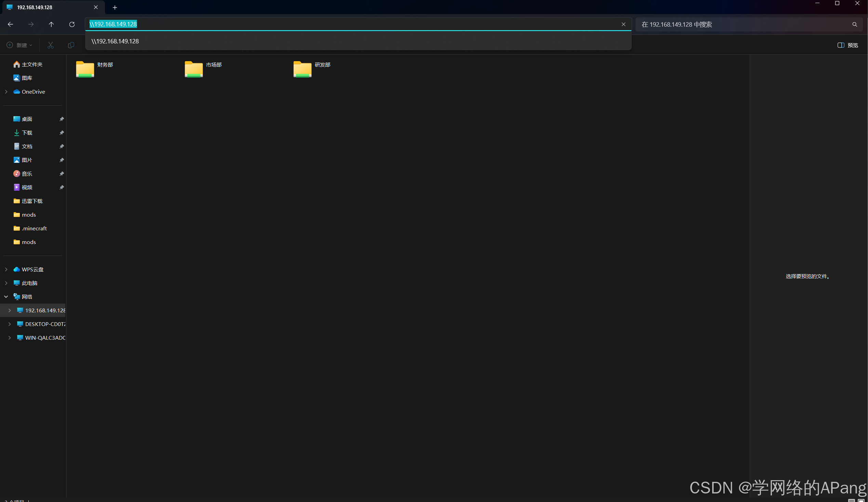The image size is (868, 502).
Task: Unpin 桌面 from quick access
Action: point(62,119)
